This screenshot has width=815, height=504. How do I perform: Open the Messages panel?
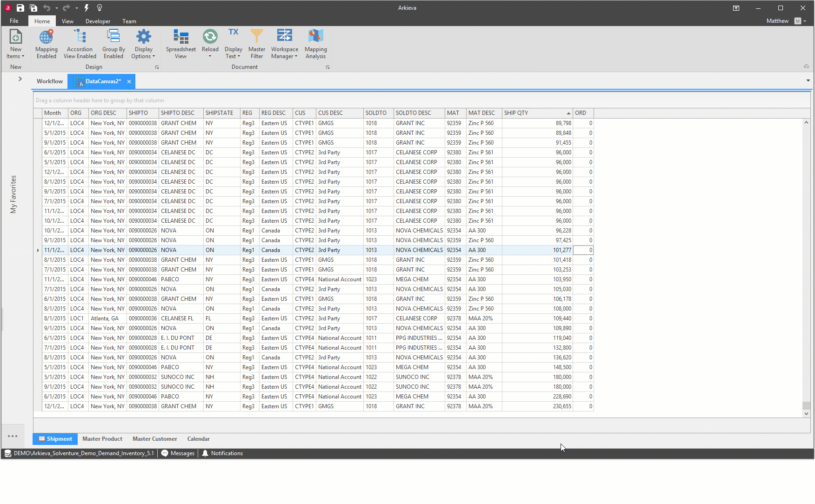(178, 453)
